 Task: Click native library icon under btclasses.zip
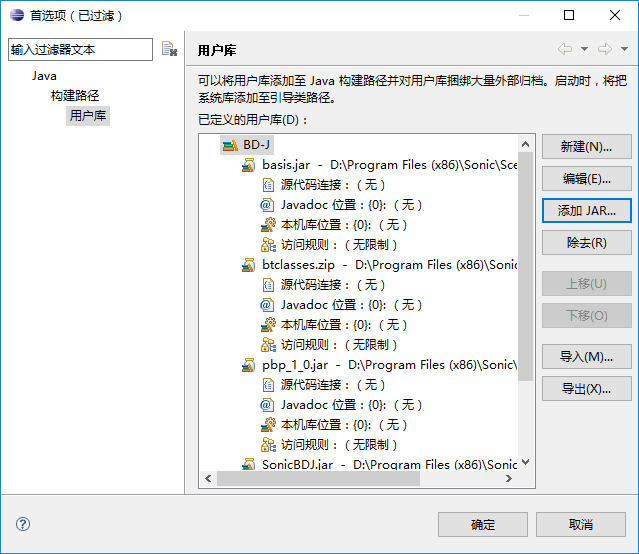[268, 324]
